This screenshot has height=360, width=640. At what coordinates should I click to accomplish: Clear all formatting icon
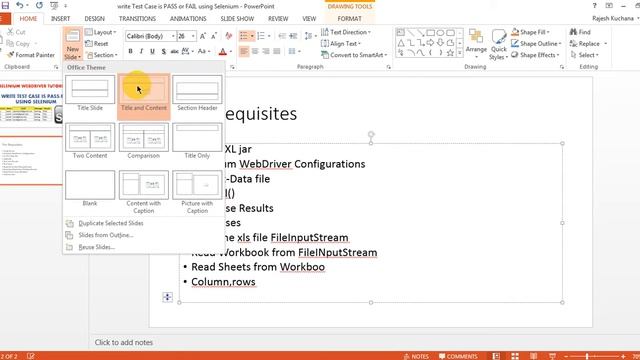[x=229, y=36]
